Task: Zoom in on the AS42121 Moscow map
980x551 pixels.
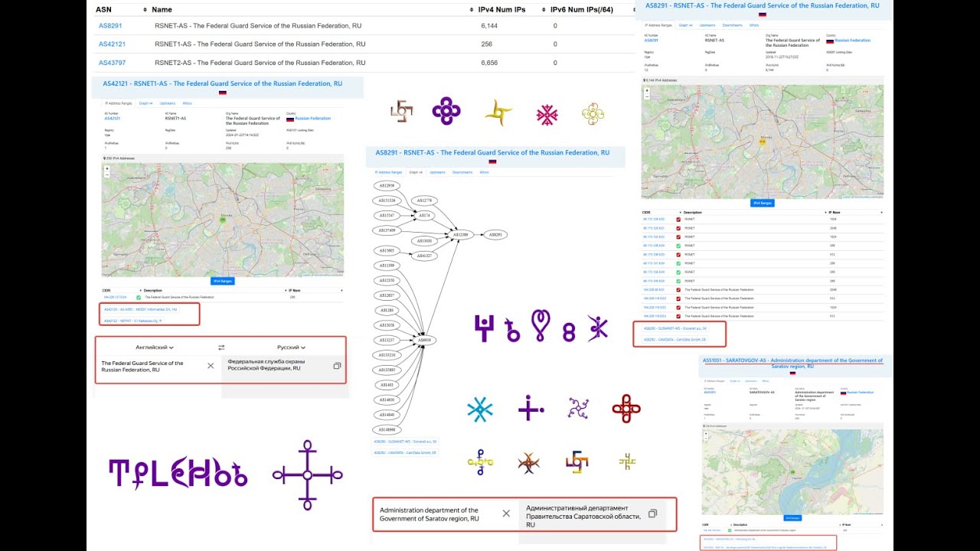Action: tap(107, 168)
